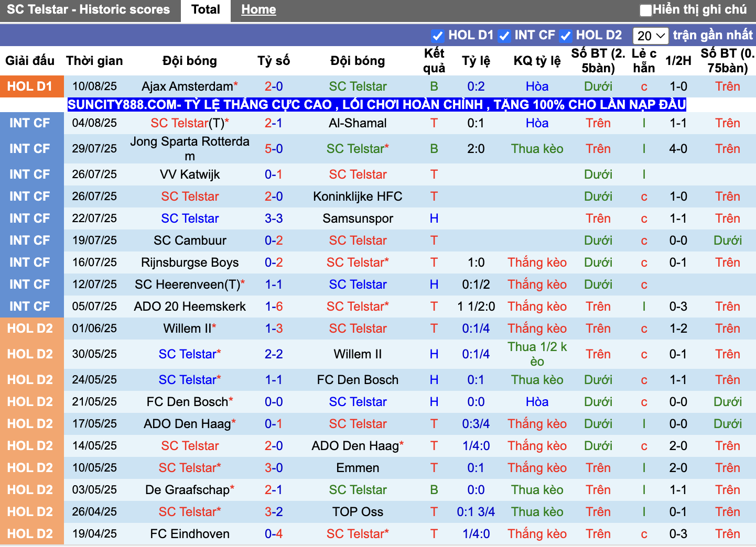Screen dimensions: 756x547
Task: Open the Home tab link
Action: click(258, 10)
